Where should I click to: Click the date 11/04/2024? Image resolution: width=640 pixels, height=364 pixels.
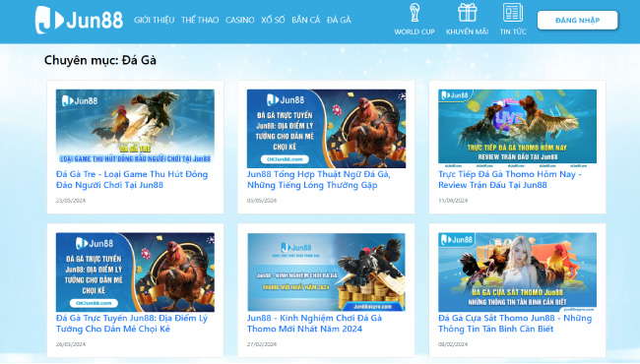pyautogui.click(x=453, y=201)
